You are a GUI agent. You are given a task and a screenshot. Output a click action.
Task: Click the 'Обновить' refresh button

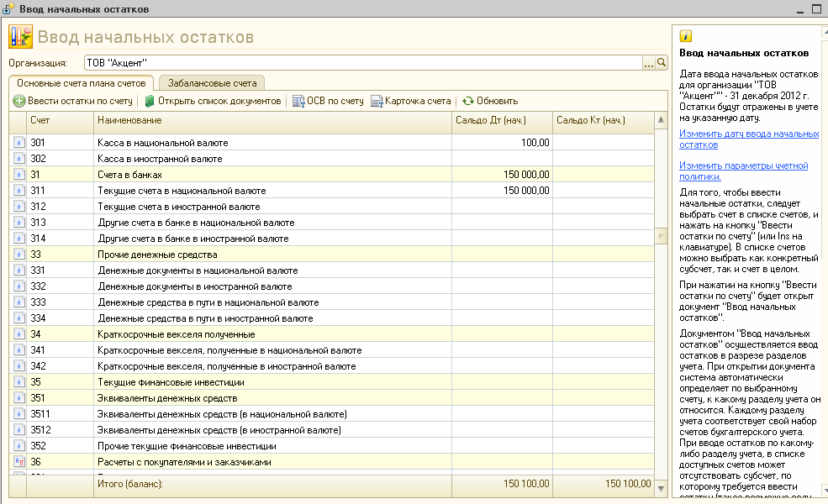(490, 101)
